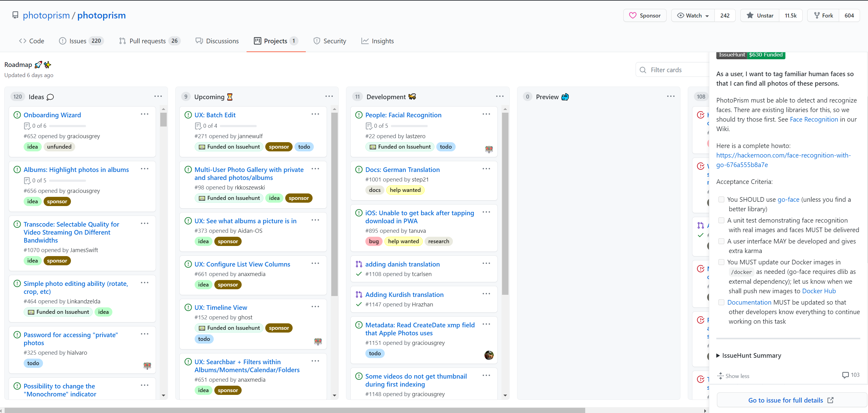Check the unit test acceptance criteria checkbox
The width and height of the screenshot is (868, 413).
click(722, 220)
